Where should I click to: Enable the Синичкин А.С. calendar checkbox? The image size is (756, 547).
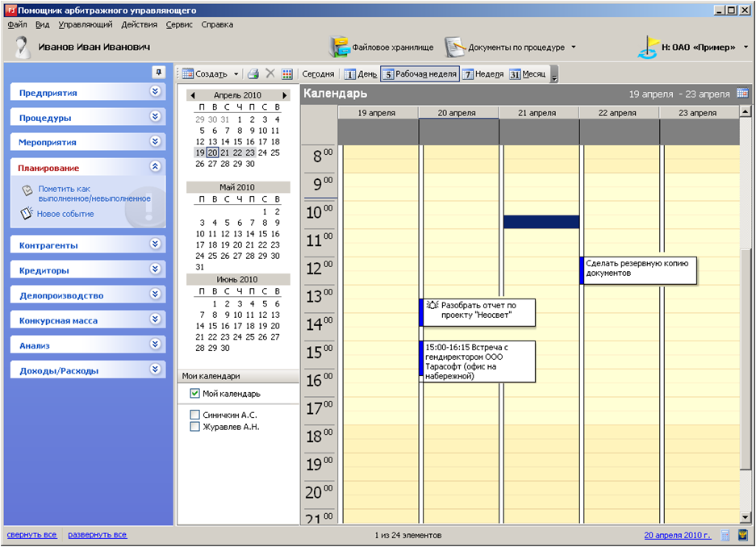point(194,415)
